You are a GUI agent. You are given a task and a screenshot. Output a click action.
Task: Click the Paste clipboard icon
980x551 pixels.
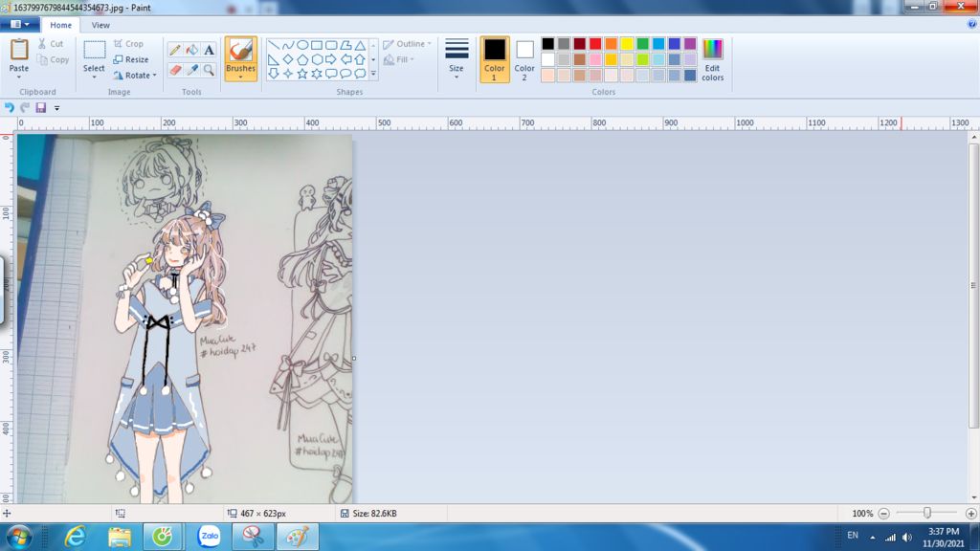tap(19, 50)
